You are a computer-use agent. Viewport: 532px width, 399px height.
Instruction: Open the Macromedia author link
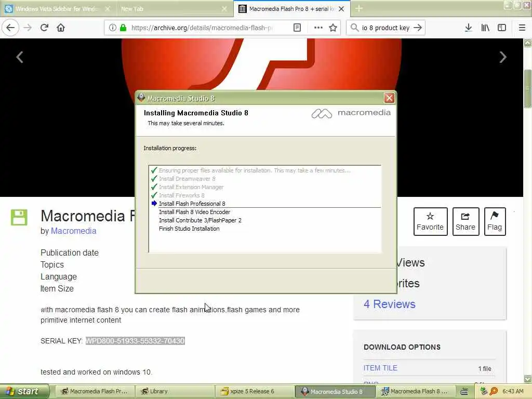[73, 231]
